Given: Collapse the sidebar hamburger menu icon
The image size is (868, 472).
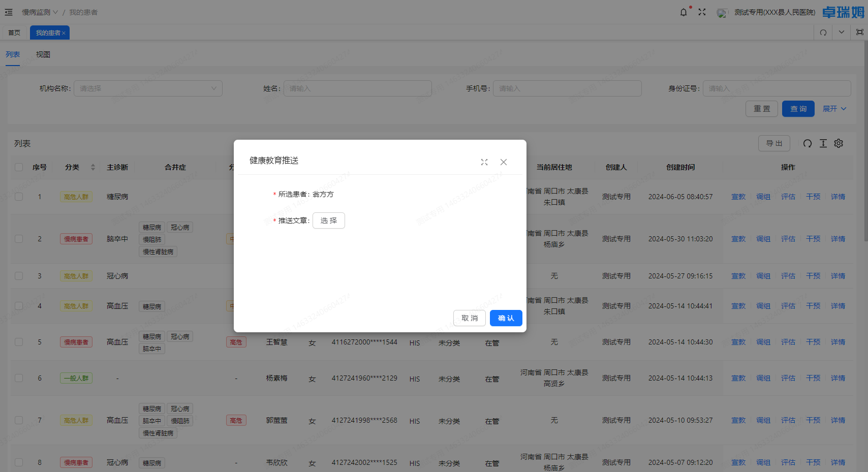Looking at the screenshot, I should [9, 12].
